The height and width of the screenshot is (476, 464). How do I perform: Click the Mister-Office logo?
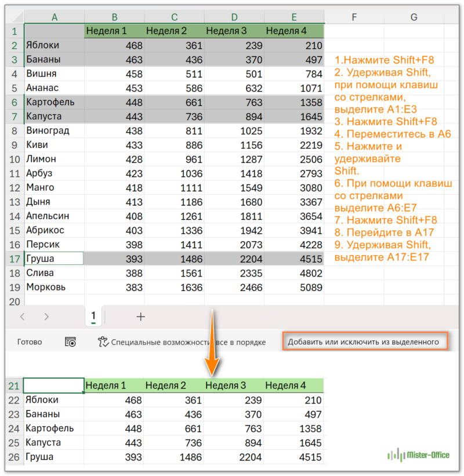point(418,455)
